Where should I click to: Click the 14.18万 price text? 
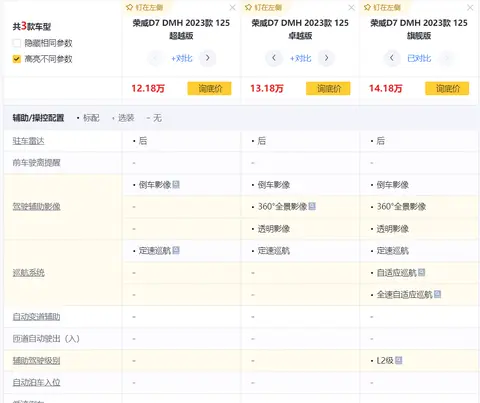386,88
